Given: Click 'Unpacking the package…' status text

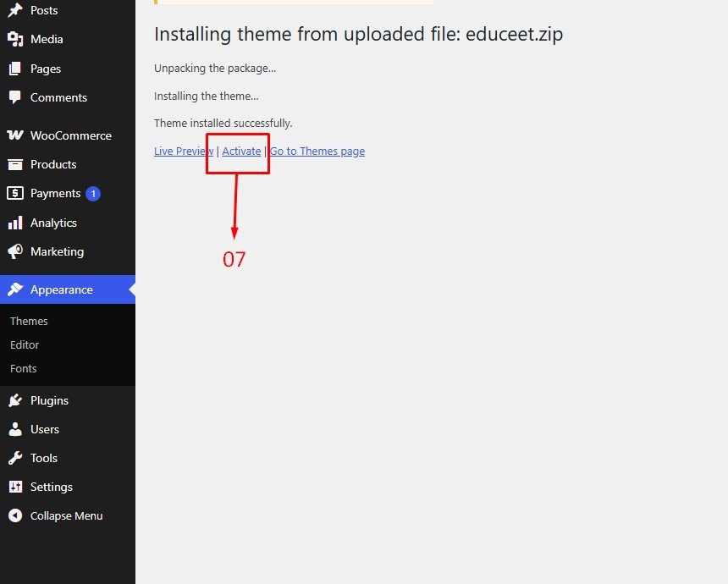Looking at the screenshot, I should click(215, 69).
